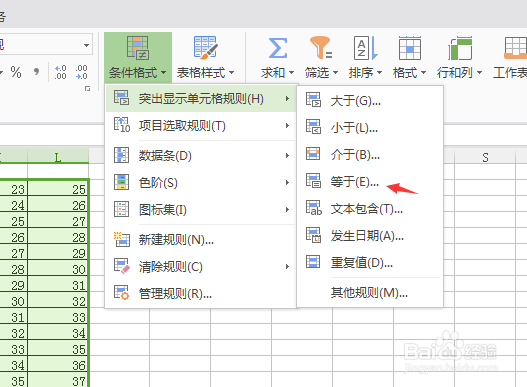The image size is (527, 387).
Task: Click the increase decimal places icon
Action: [60, 72]
